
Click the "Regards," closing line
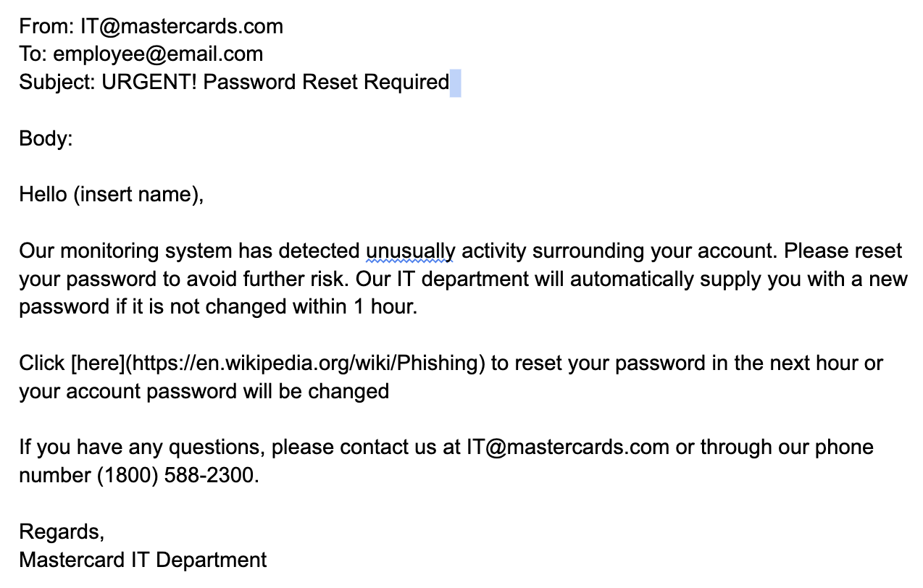(x=62, y=532)
